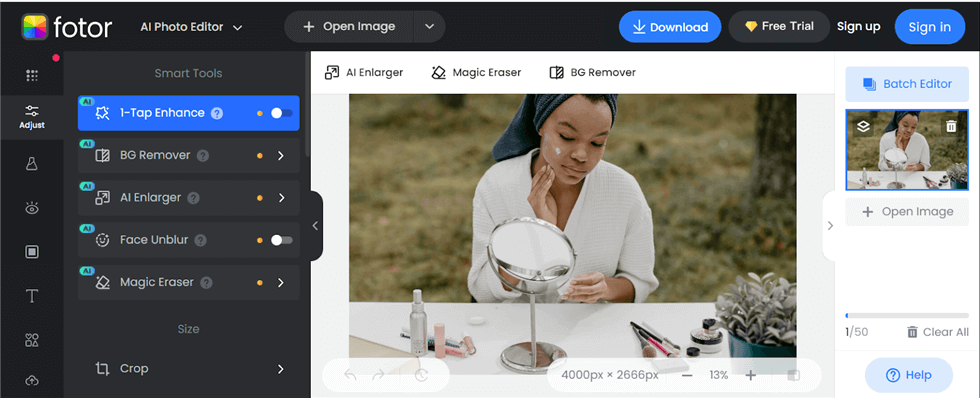Click the Fotor logo
980x398 pixels.
[67, 27]
